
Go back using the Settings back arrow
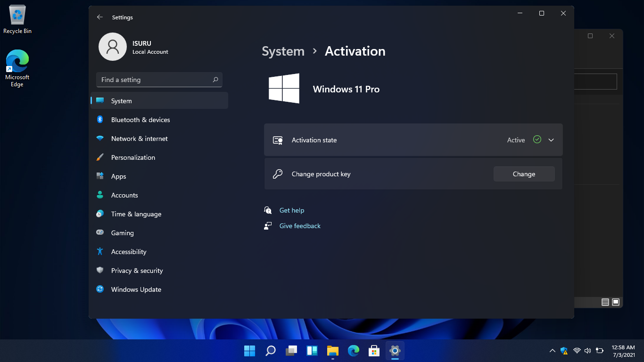[x=99, y=17]
